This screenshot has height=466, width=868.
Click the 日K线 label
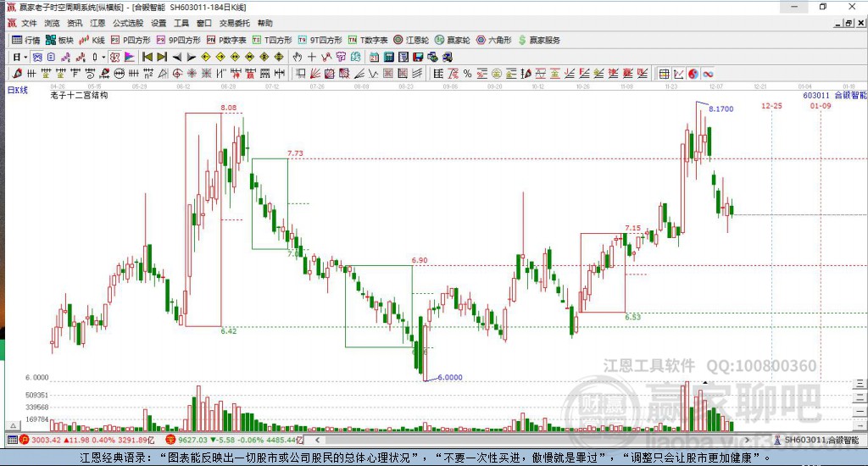point(17,90)
